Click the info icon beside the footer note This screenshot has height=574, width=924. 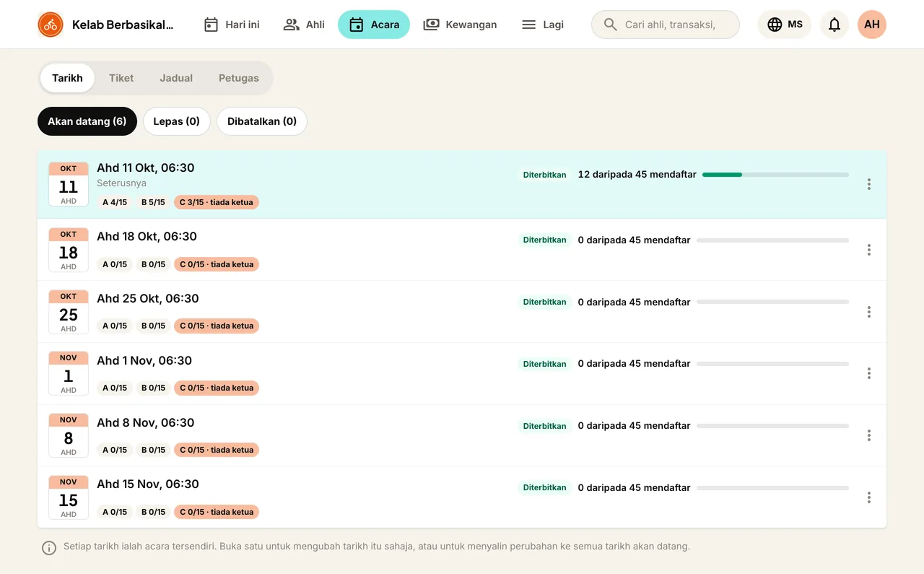tap(49, 548)
